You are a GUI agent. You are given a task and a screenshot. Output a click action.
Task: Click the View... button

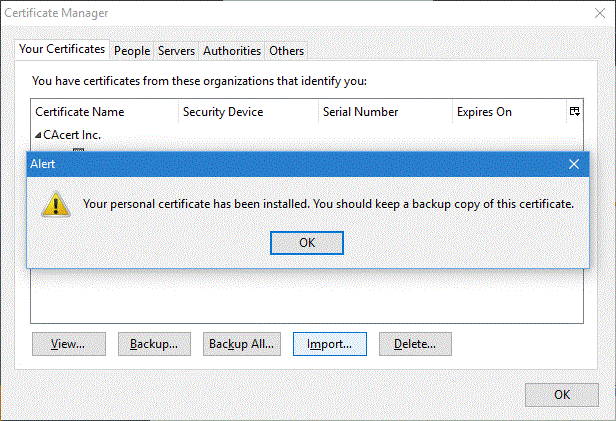(67, 344)
